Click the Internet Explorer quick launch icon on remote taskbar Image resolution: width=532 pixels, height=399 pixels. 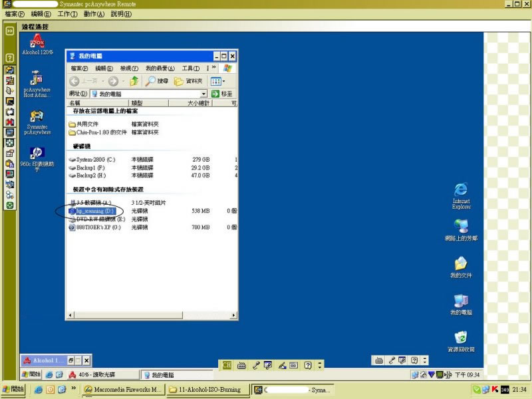pyautogui.click(x=49, y=374)
